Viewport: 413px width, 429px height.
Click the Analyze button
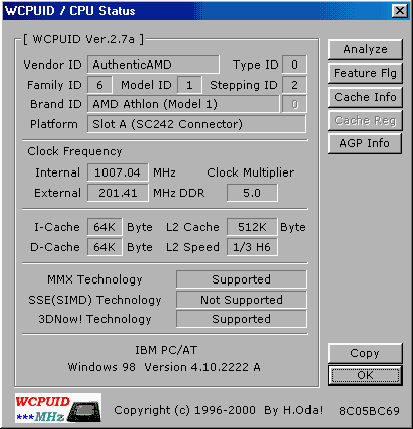point(365,49)
